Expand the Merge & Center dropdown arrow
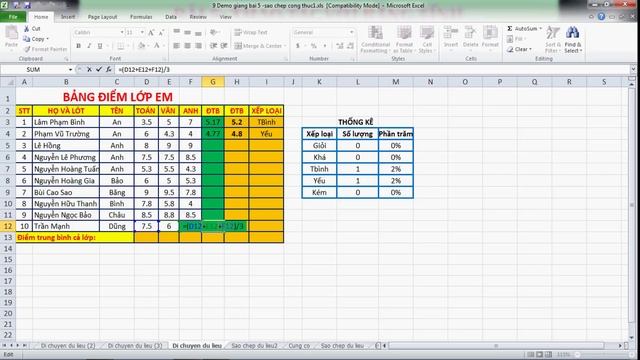640x360 pixels. 284,46
